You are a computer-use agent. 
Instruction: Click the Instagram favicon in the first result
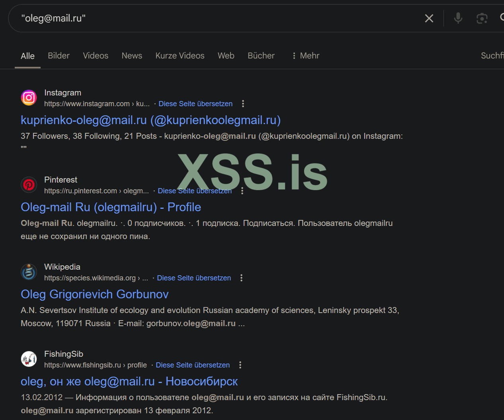pyautogui.click(x=29, y=97)
